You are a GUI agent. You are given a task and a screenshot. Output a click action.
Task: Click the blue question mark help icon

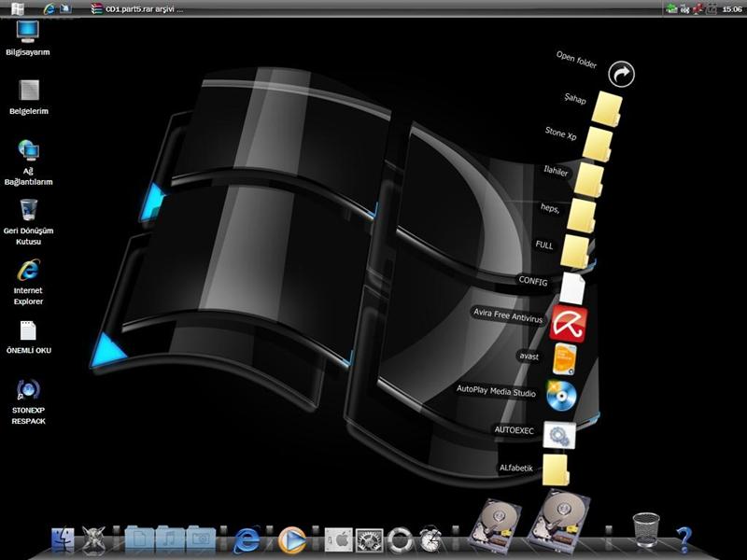pyautogui.click(x=684, y=540)
